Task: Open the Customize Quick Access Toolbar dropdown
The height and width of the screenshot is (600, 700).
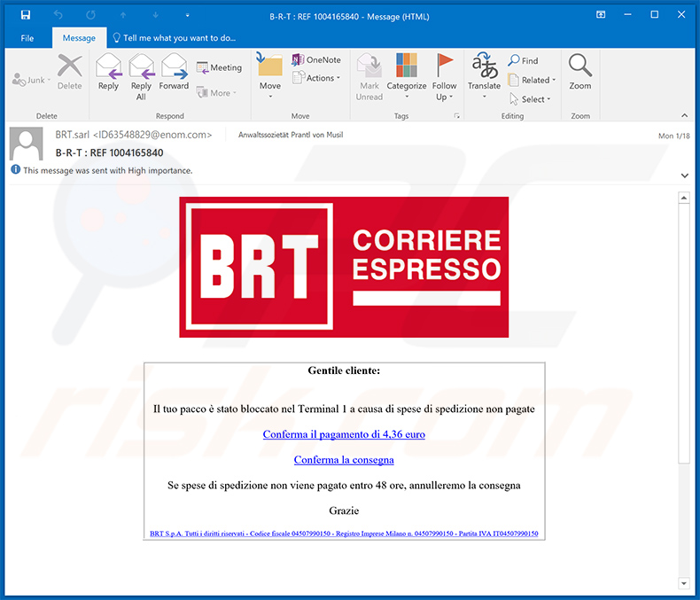Action: point(188,15)
